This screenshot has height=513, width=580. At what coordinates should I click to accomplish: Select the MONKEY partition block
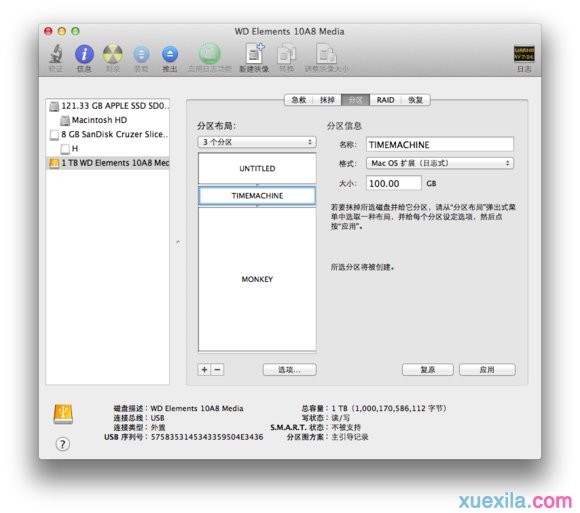257,279
